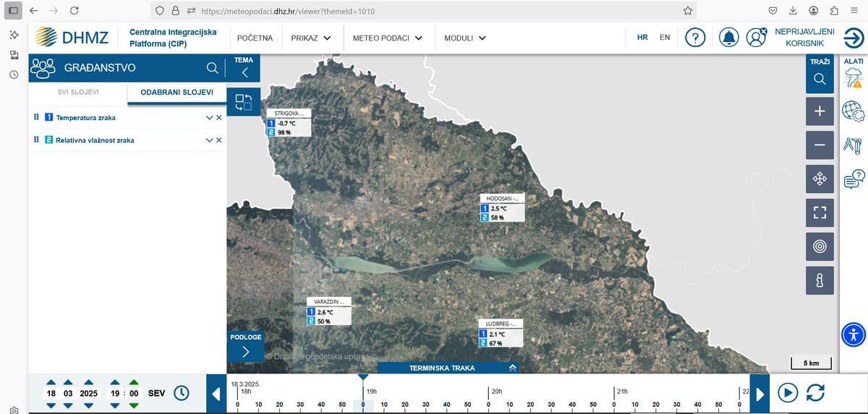Image resolution: width=868 pixels, height=414 pixels.
Task: Open the accessibility options button
Action: 854,335
